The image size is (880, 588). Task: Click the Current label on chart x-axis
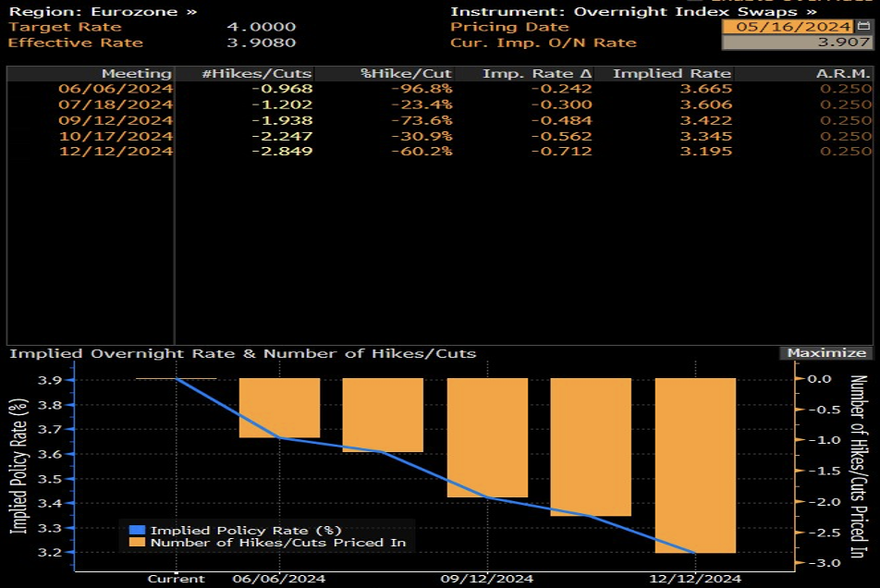tap(176, 579)
